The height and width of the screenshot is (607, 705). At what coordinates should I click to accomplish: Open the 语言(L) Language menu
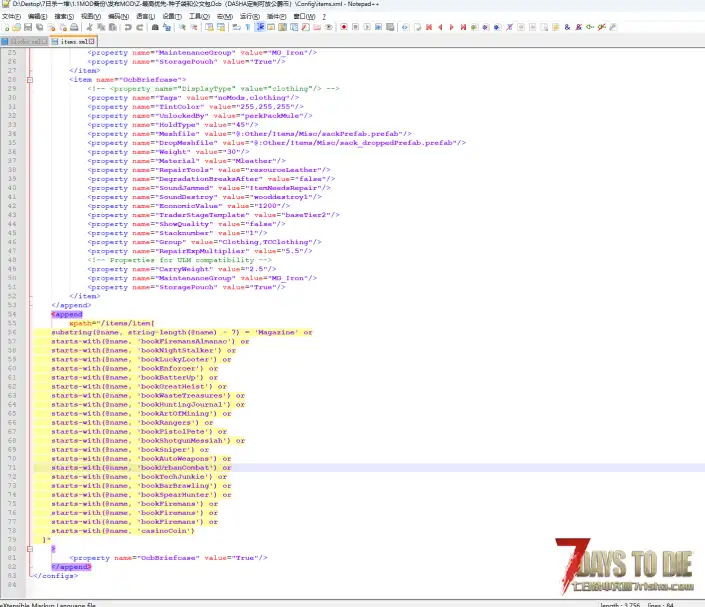click(x=146, y=16)
